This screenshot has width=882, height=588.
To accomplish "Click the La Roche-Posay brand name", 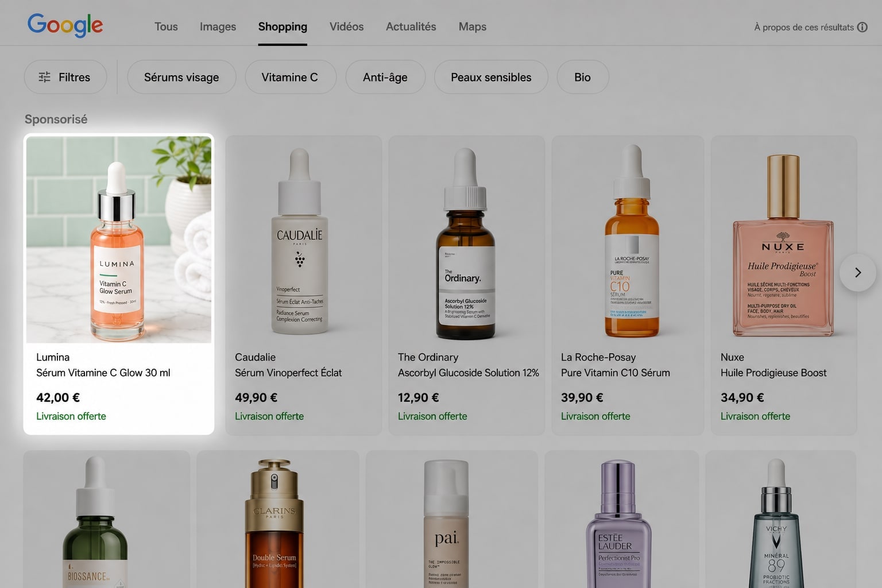I will 598,357.
